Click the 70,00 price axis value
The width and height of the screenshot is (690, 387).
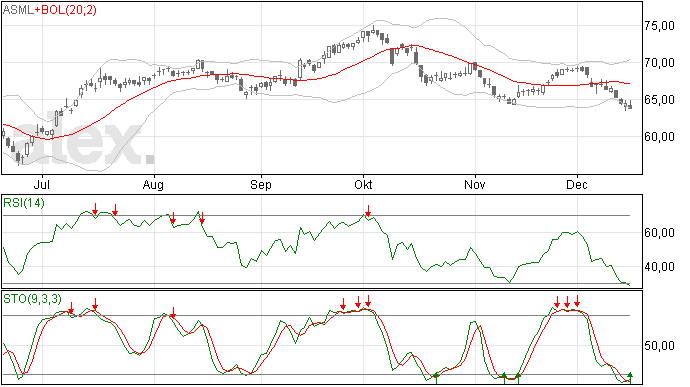[659, 63]
